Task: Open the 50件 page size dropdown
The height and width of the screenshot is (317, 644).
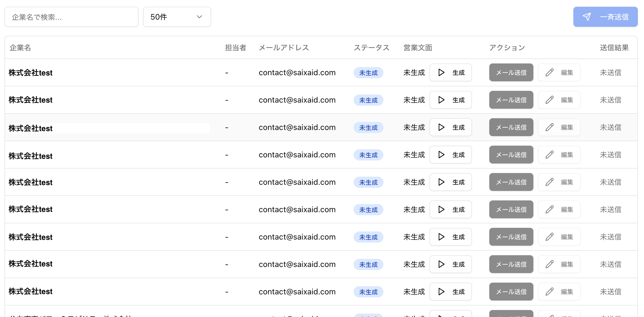Action: [x=176, y=17]
